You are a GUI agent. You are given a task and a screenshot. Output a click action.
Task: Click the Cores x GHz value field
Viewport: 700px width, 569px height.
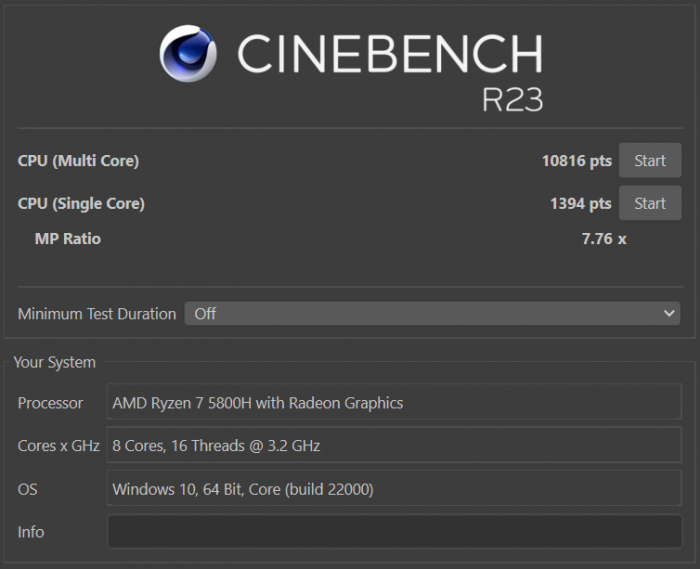[394, 446]
